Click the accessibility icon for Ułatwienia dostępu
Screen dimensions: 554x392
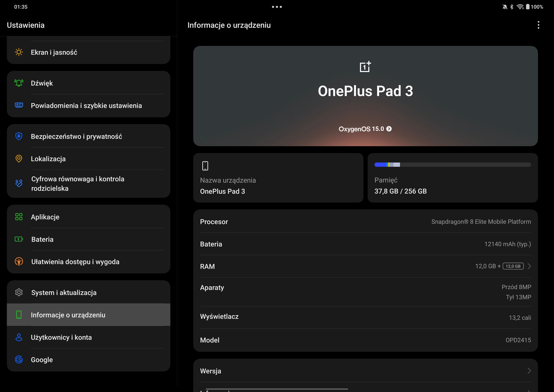coord(19,261)
